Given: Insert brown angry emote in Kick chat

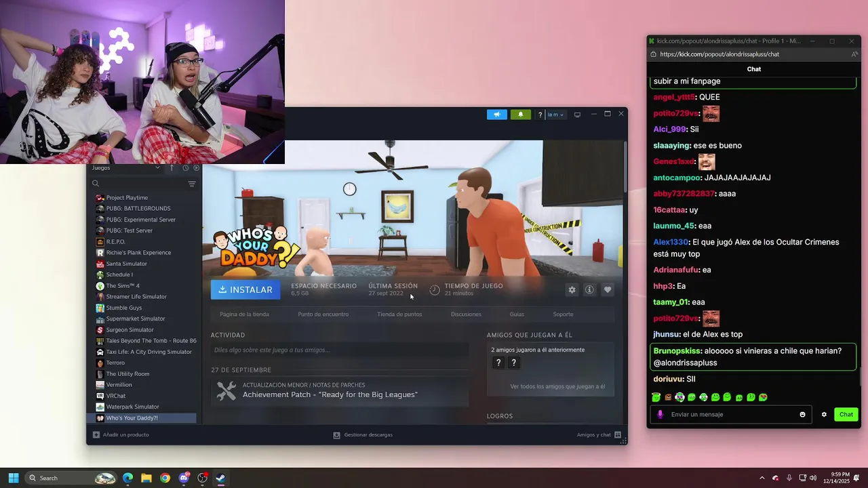Looking at the screenshot, I should [x=667, y=397].
